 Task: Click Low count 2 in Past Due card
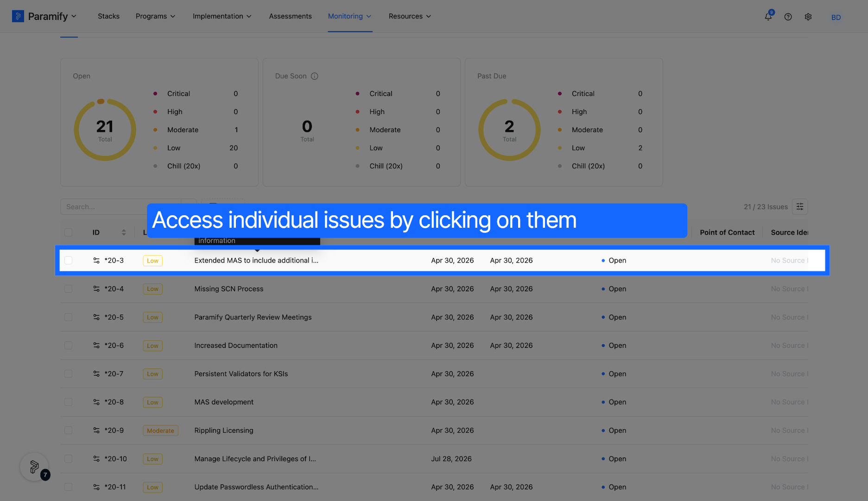coord(640,148)
